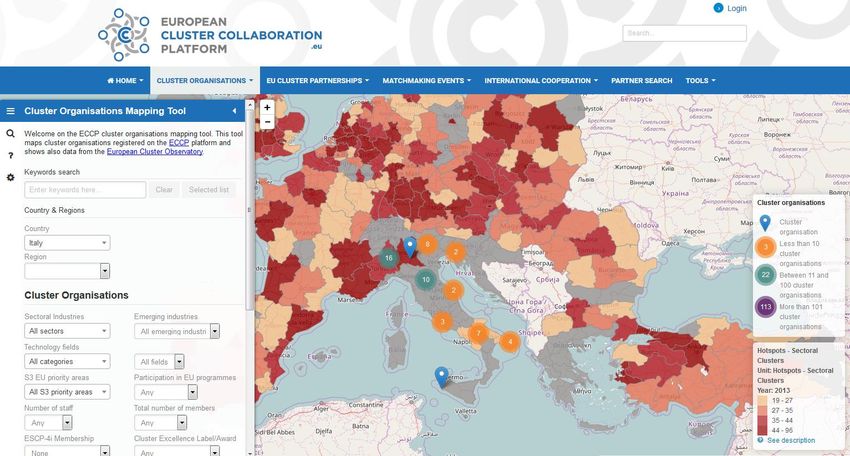Click the orange cluster marker showing 4
The width and height of the screenshot is (850, 456).
pos(510,342)
